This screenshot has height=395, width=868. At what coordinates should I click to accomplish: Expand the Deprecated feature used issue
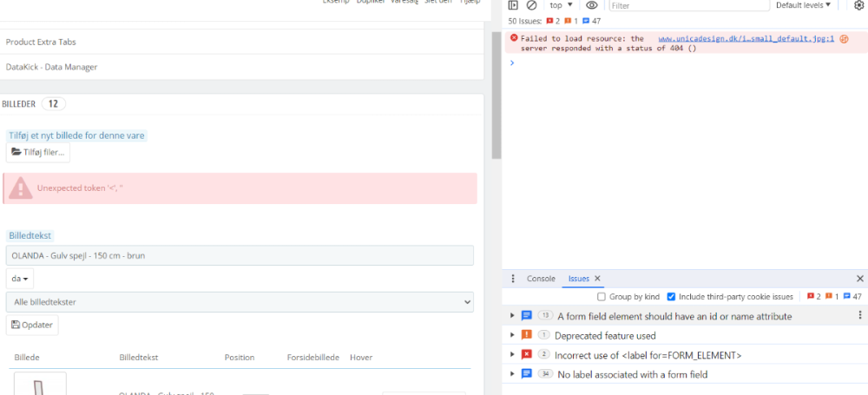pos(513,336)
